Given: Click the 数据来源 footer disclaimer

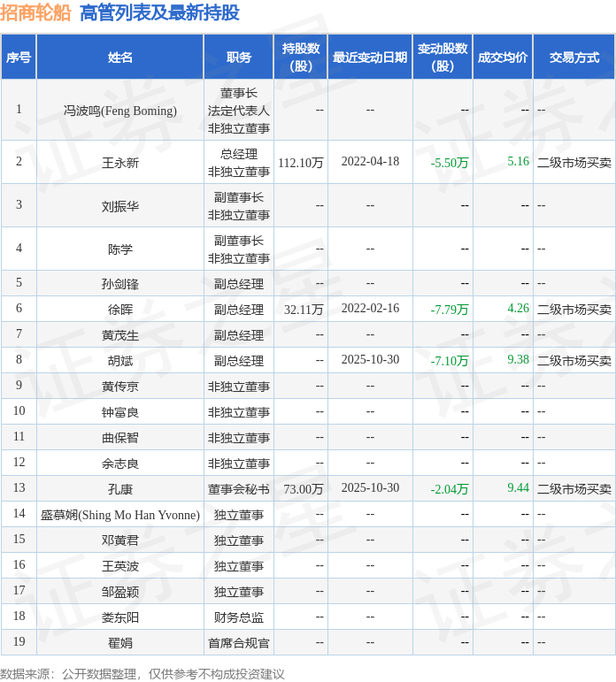Looking at the screenshot, I should 142,674.
